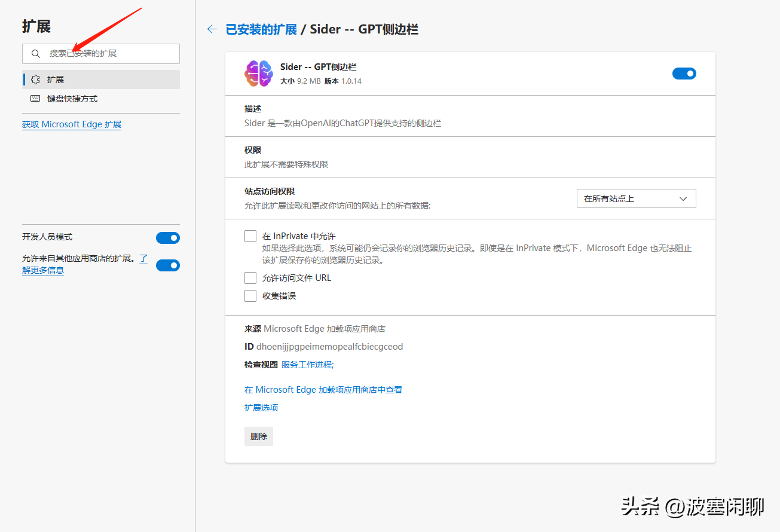The height and width of the screenshot is (532, 780).
Task: Click the keyboard icon beside 键盘快捷方式
Action: [35, 99]
